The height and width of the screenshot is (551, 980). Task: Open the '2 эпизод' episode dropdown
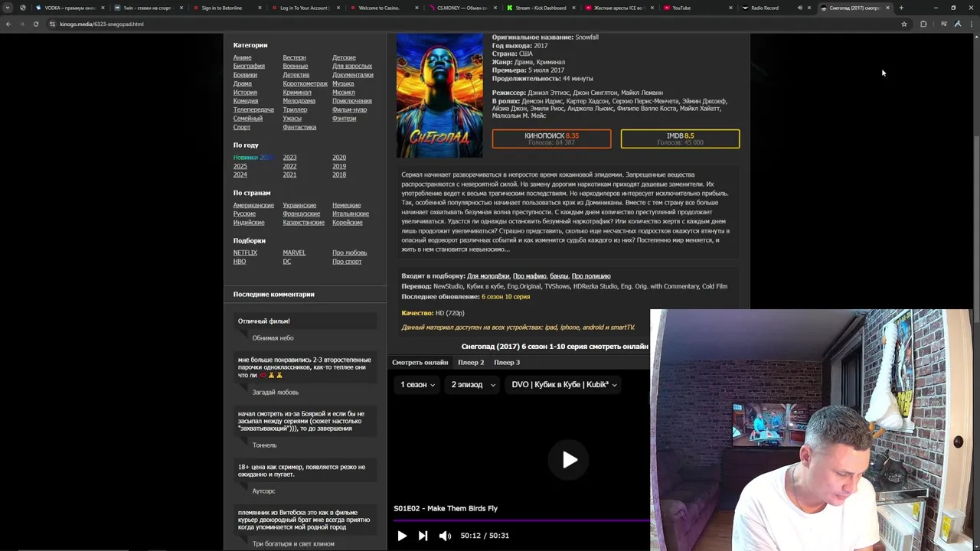point(472,385)
